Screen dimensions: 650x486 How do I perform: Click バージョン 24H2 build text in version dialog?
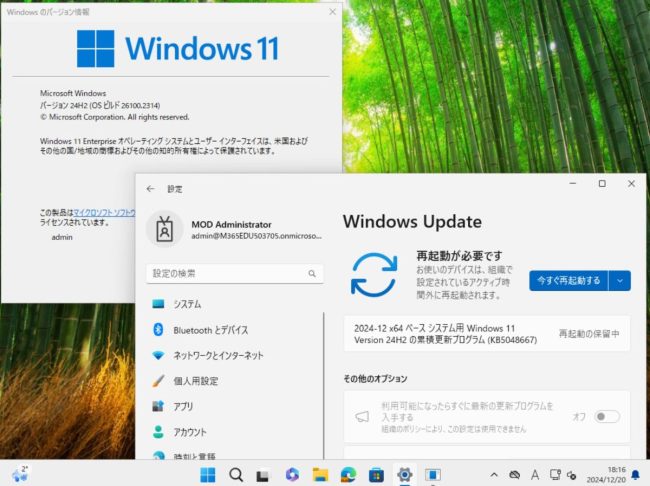(100, 105)
